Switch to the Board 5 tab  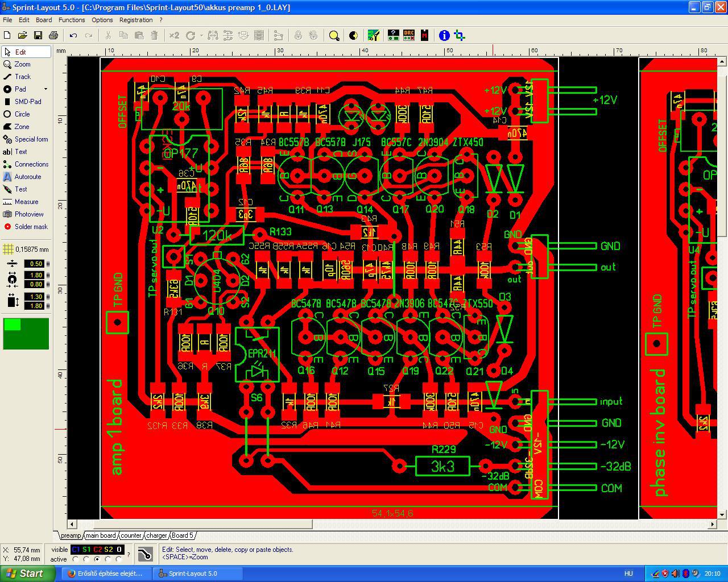coord(183,535)
